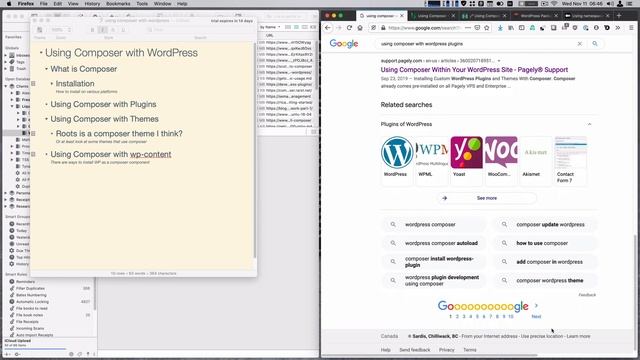640x360 pixels.
Task: Open the outliner Theme toolbar button
Action: coord(40,30)
